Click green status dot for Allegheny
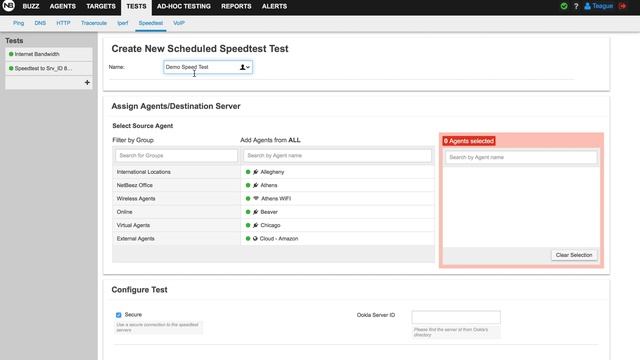 (248, 172)
